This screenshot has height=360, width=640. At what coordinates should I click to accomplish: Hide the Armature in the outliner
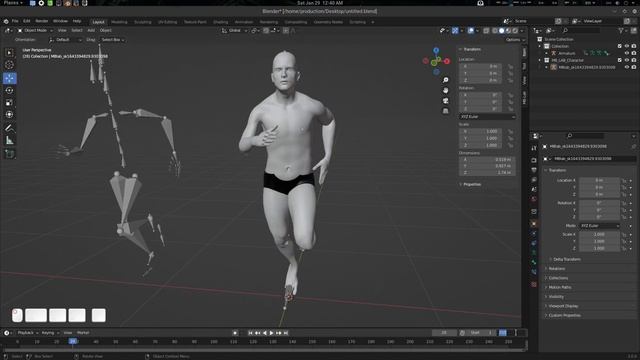tap(627, 53)
